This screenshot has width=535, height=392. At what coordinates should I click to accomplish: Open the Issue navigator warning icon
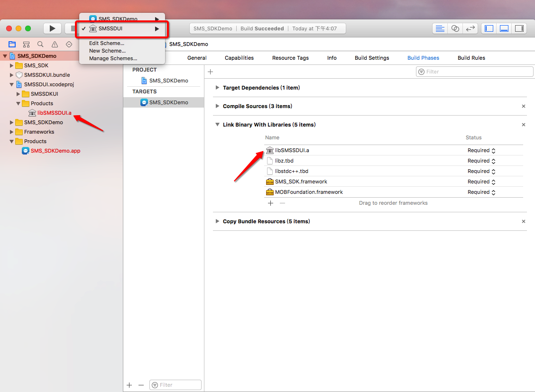pos(55,44)
